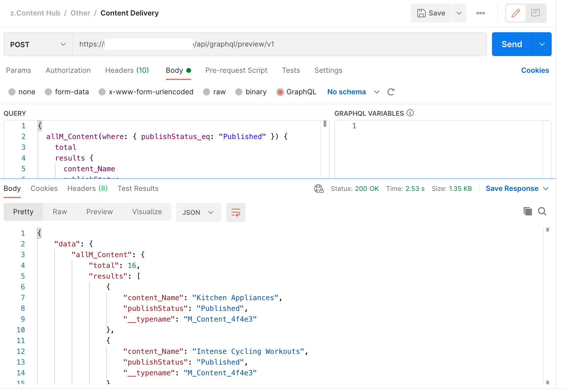
Task: Click the "results" line in the response
Action: (114, 276)
